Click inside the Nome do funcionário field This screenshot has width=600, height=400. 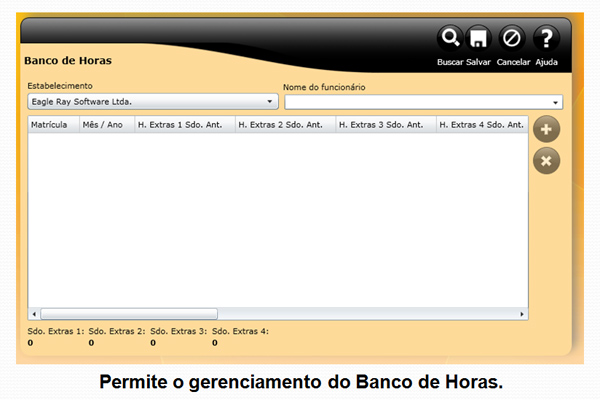[x=415, y=102]
